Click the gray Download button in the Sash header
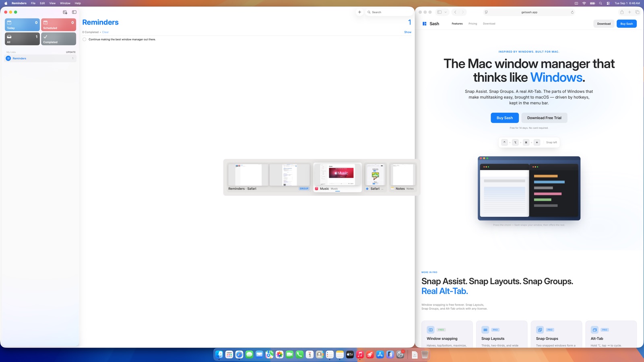The image size is (644, 362). point(604,24)
